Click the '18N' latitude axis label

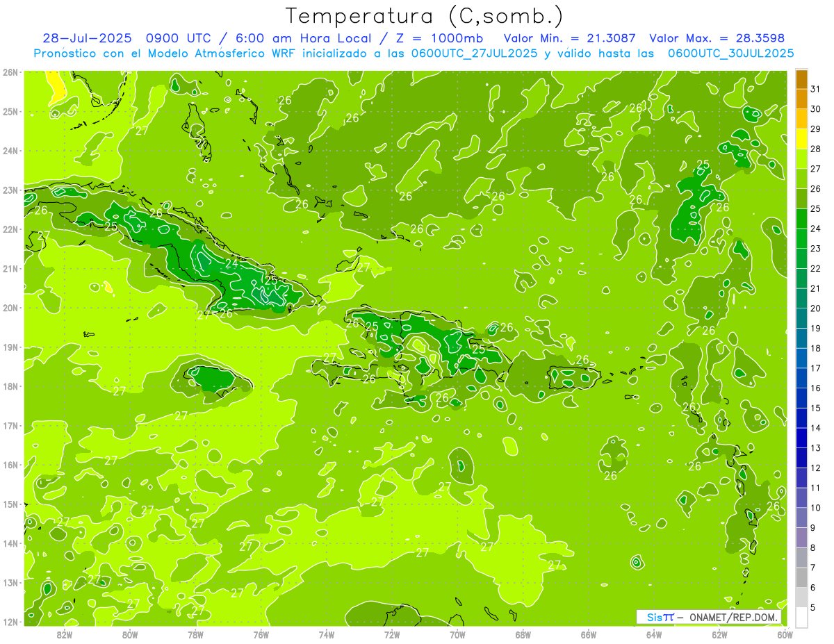point(10,386)
